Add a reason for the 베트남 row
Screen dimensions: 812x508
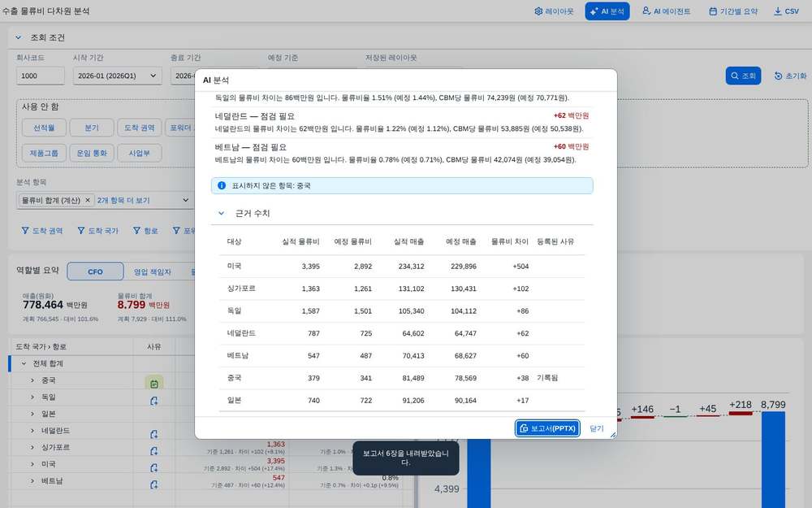point(153,484)
